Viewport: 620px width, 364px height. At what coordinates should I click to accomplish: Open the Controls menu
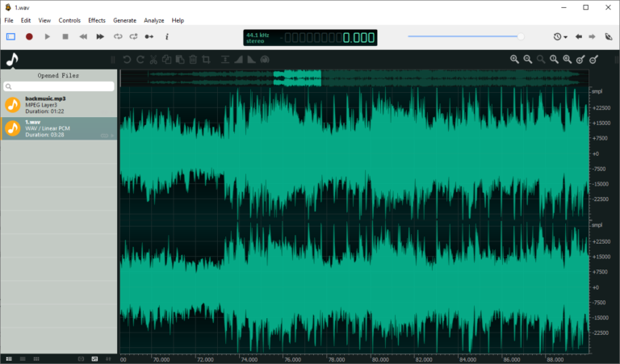69,20
